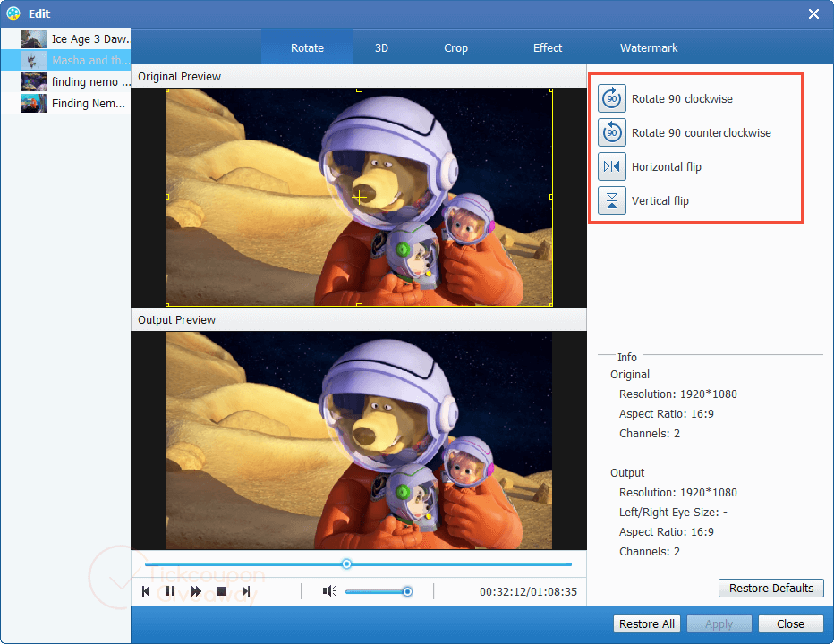Image resolution: width=834 pixels, height=644 pixels.
Task: Click the Original Channels: 2 text
Action: pos(650,434)
